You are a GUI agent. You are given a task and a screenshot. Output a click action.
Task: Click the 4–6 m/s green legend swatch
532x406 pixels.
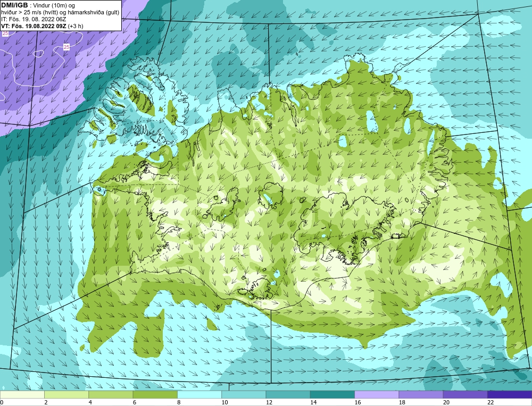point(111,394)
